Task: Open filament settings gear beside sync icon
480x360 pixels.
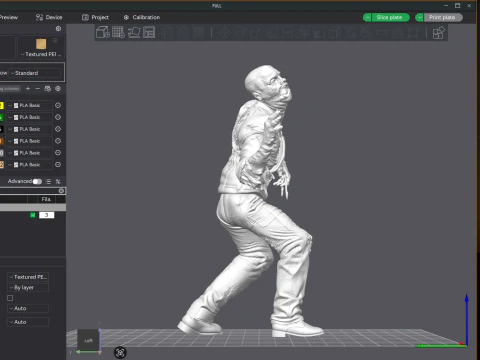Action: (58, 89)
